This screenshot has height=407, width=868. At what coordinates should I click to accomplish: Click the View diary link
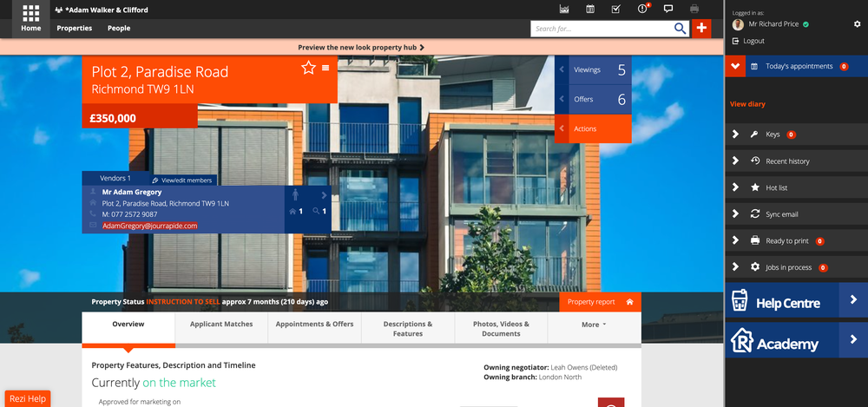(x=747, y=104)
